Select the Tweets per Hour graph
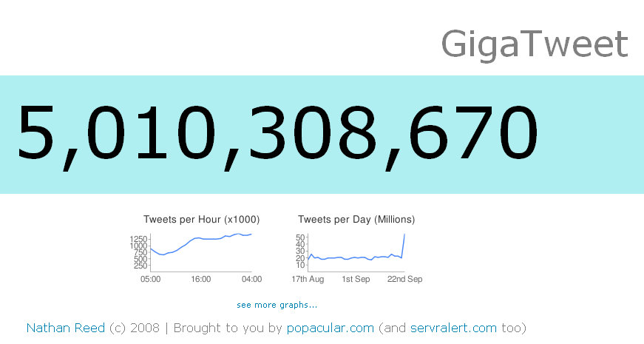 pyautogui.click(x=197, y=252)
